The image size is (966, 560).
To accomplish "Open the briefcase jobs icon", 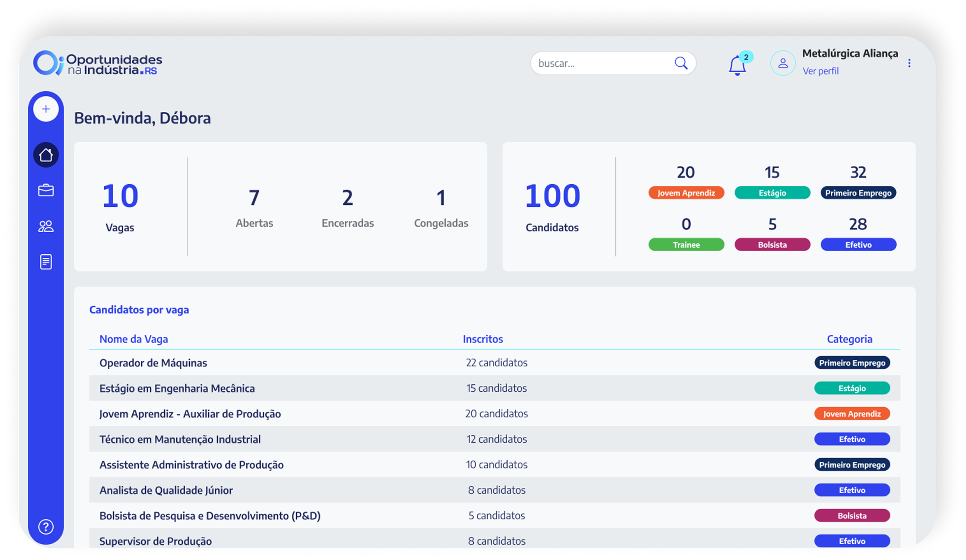I will 46,190.
